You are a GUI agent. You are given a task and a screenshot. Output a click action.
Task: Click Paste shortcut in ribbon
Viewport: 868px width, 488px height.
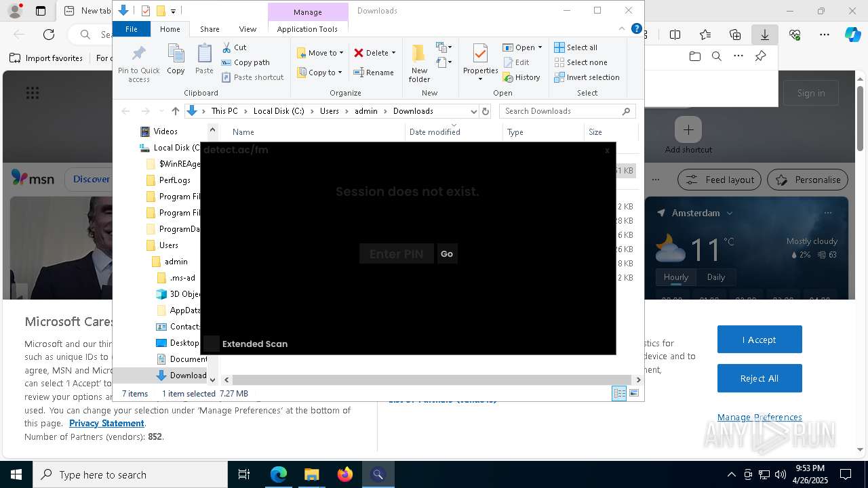[252, 77]
